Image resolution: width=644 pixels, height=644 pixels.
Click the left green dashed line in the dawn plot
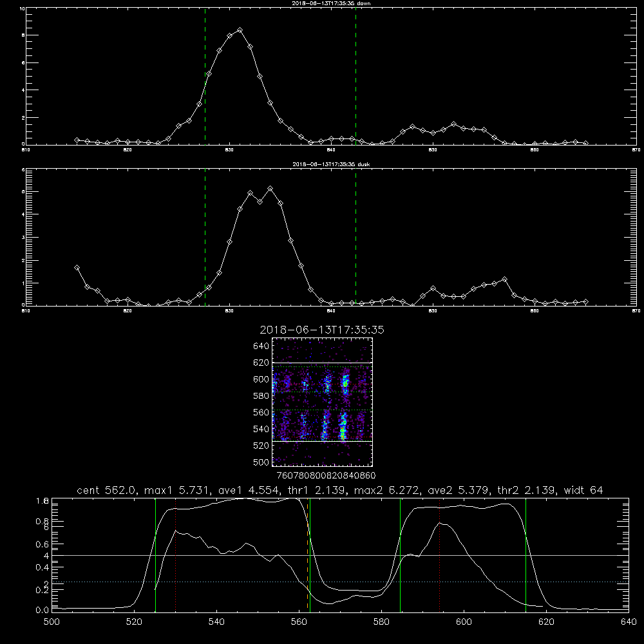[x=205, y=76]
